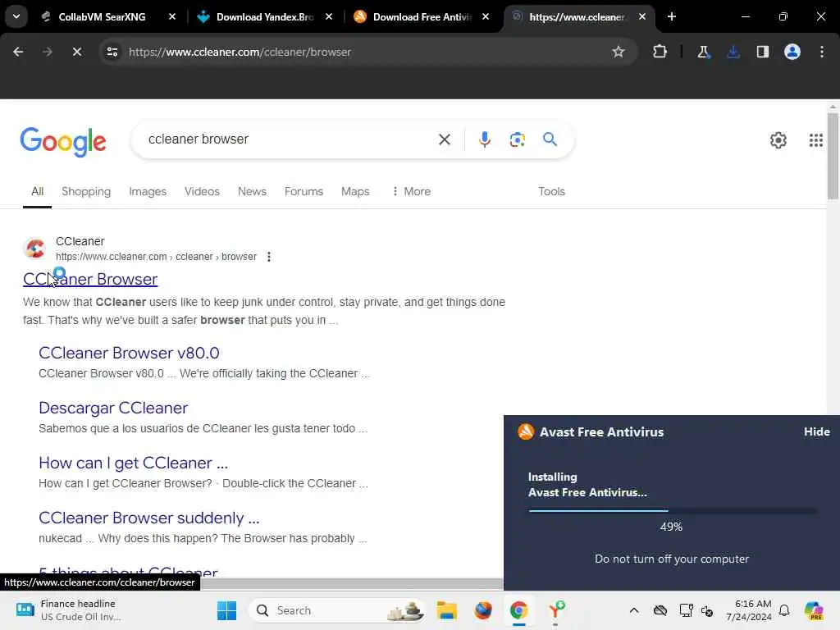This screenshot has width=840, height=630.
Task: Open the Extensions puzzle icon
Action: (x=660, y=52)
